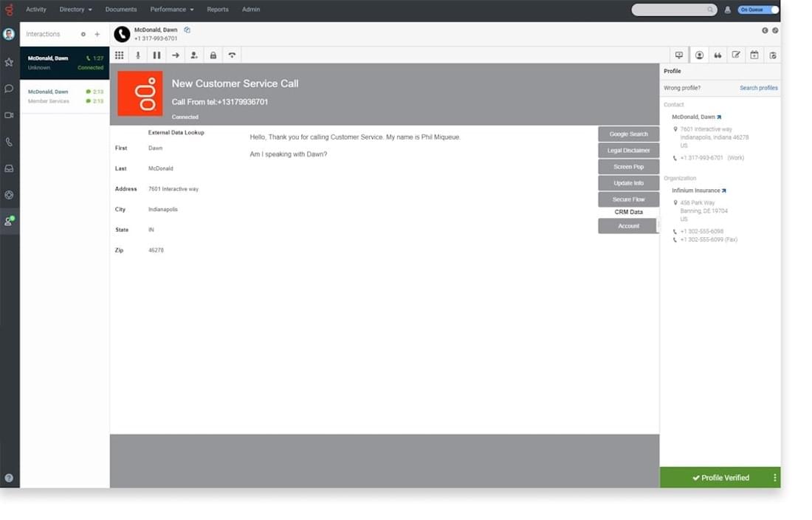This screenshot has width=812, height=520.
Task: Open the Profile Verified options menu
Action: (774, 477)
